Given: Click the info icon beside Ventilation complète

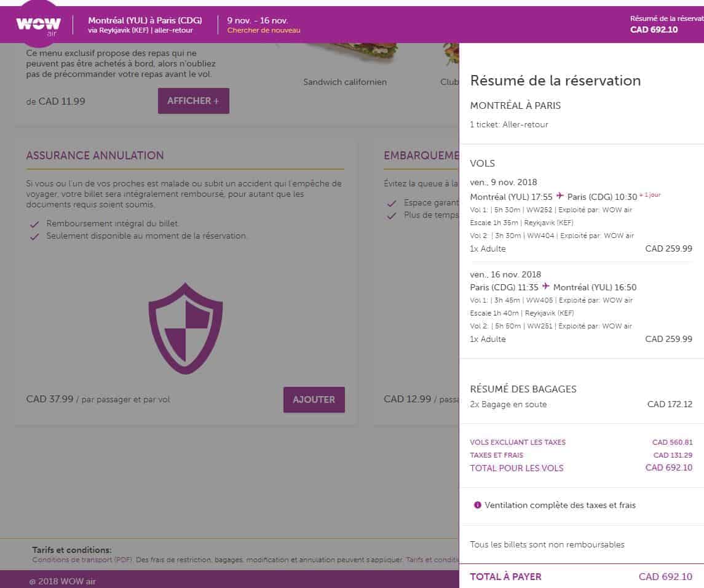Looking at the screenshot, I should [x=477, y=505].
